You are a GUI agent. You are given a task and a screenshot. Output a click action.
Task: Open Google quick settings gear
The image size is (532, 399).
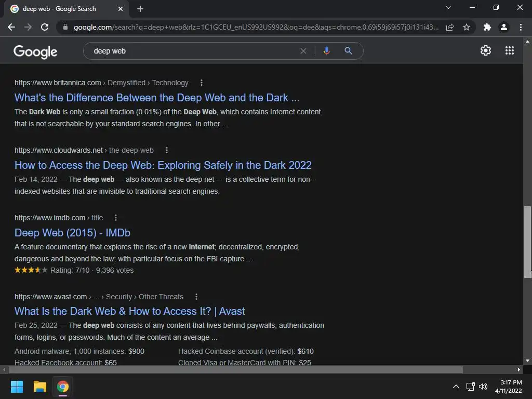pos(486,50)
